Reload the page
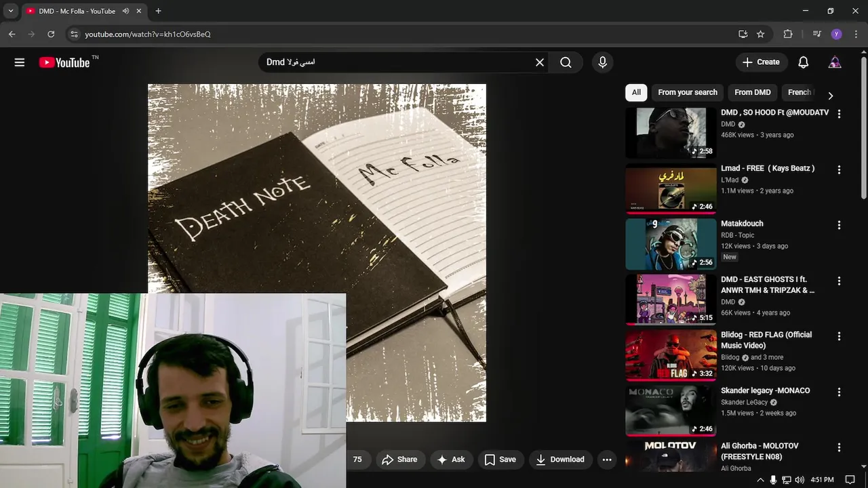Image resolution: width=868 pixels, height=488 pixels. tap(51, 34)
